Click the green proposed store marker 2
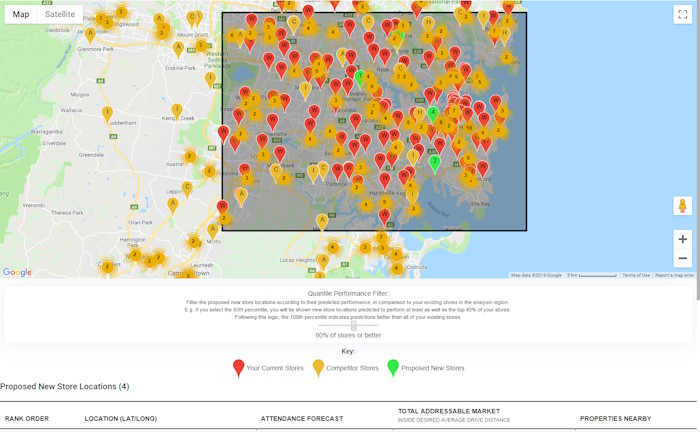The width and height of the screenshot is (700, 432). tap(434, 160)
